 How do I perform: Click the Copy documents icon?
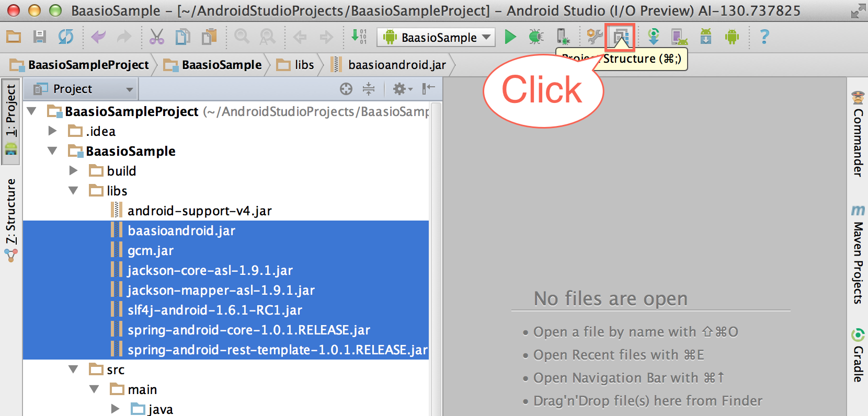tap(182, 37)
